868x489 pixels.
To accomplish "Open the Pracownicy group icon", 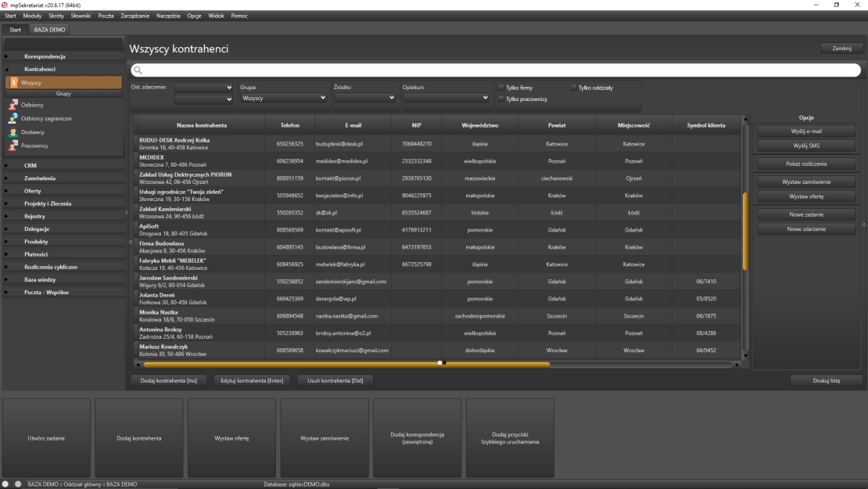I will [13, 146].
